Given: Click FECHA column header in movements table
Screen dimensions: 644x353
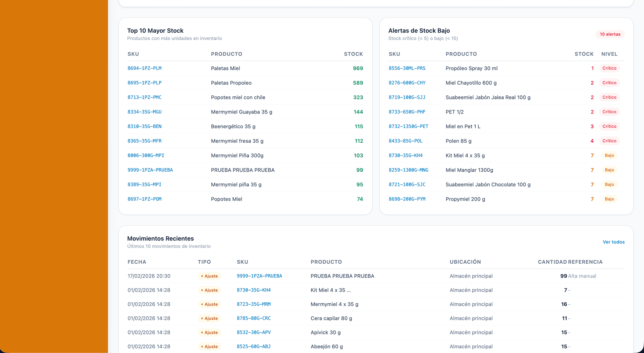Looking at the screenshot, I should (137, 262).
